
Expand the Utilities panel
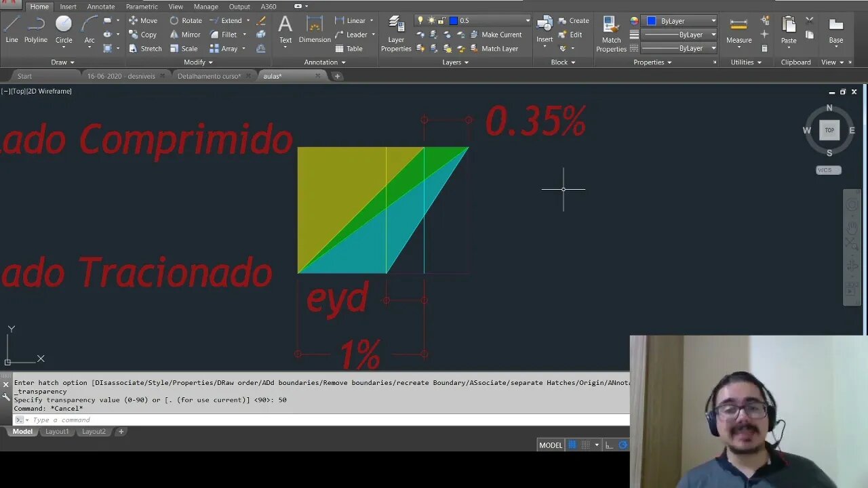(x=746, y=62)
